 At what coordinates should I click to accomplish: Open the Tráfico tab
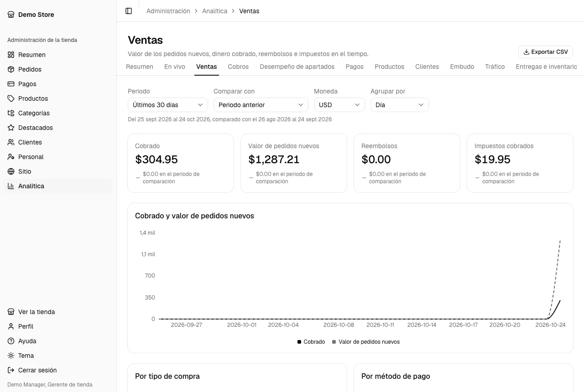[495, 67]
